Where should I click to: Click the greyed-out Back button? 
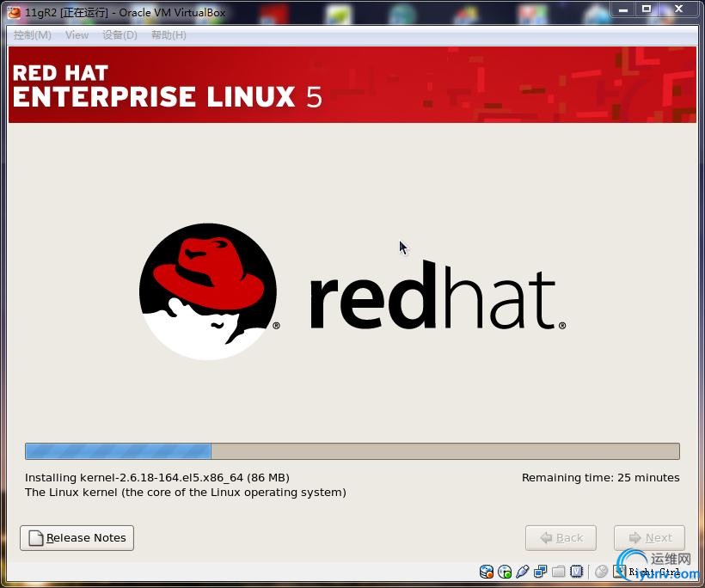561,538
